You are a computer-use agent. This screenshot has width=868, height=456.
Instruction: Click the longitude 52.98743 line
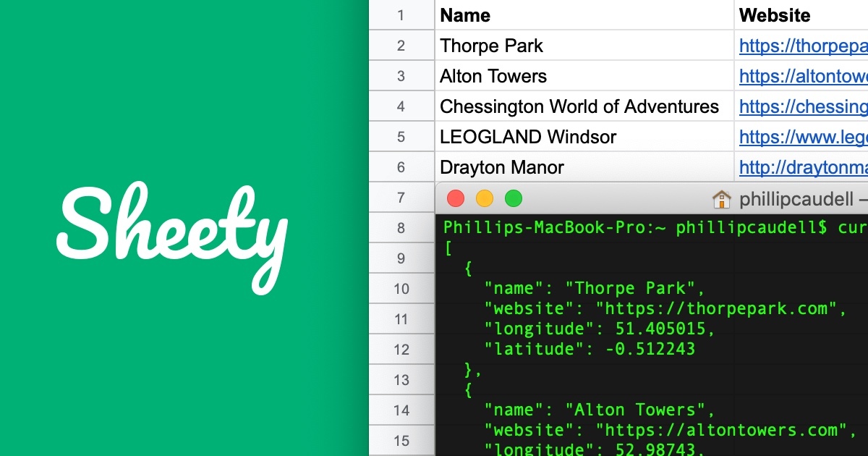click(x=595, y=450)
